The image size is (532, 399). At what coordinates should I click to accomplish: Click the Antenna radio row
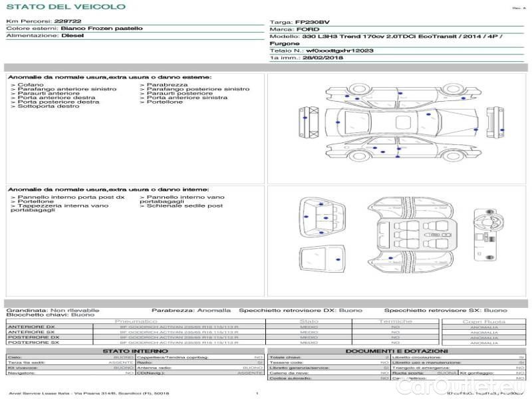point(200,368)
